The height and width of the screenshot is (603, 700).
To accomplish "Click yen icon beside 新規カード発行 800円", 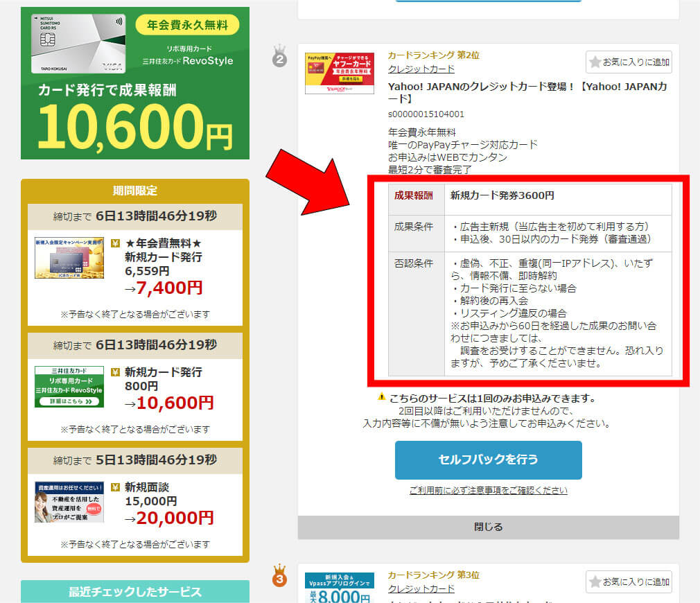I will (x=115, y=372).
